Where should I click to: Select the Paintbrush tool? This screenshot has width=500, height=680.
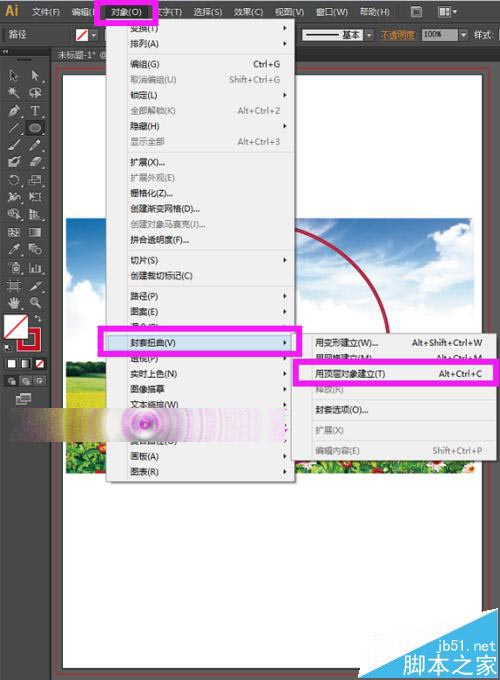tap(14, 145)
